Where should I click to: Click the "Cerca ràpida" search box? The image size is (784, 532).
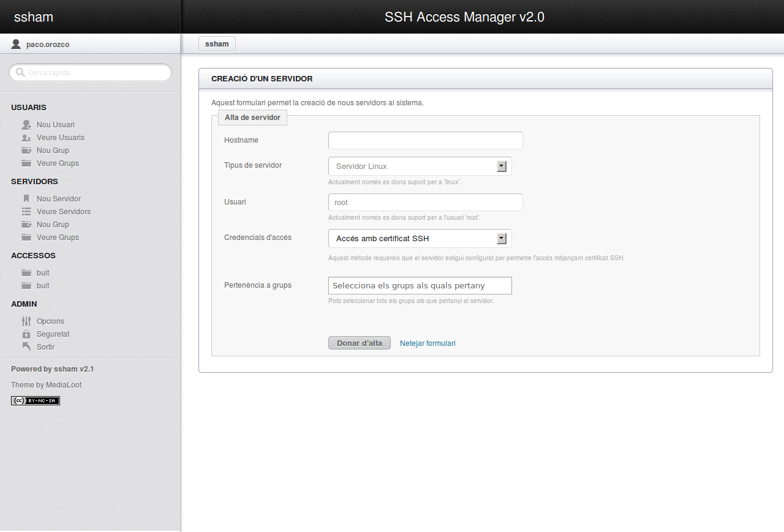[x=90, y=72]
